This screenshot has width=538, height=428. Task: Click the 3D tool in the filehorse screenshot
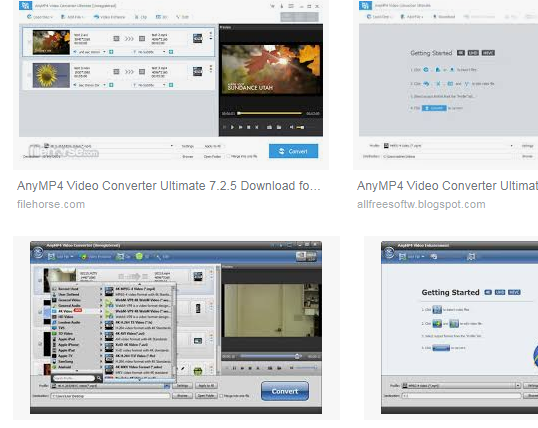(162, 17)
